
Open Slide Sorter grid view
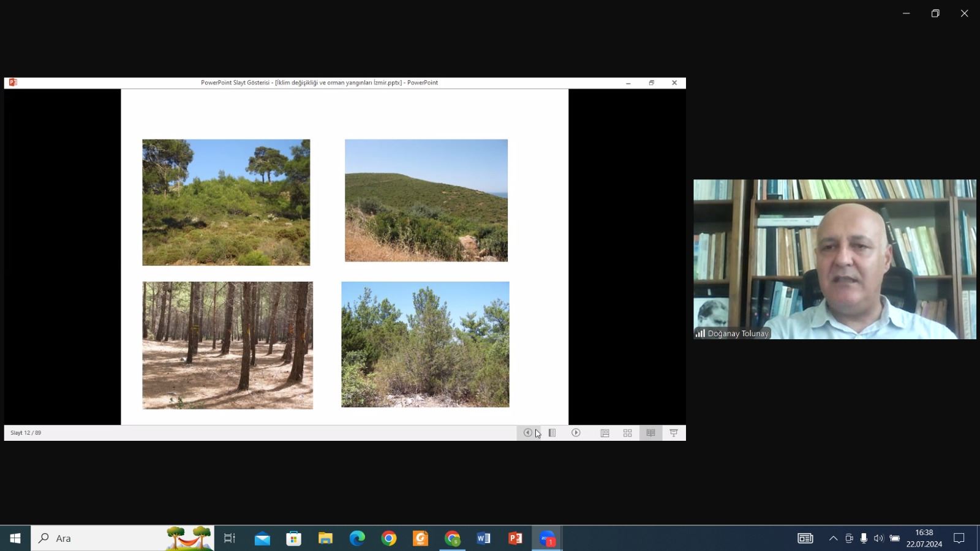[627, 433]
